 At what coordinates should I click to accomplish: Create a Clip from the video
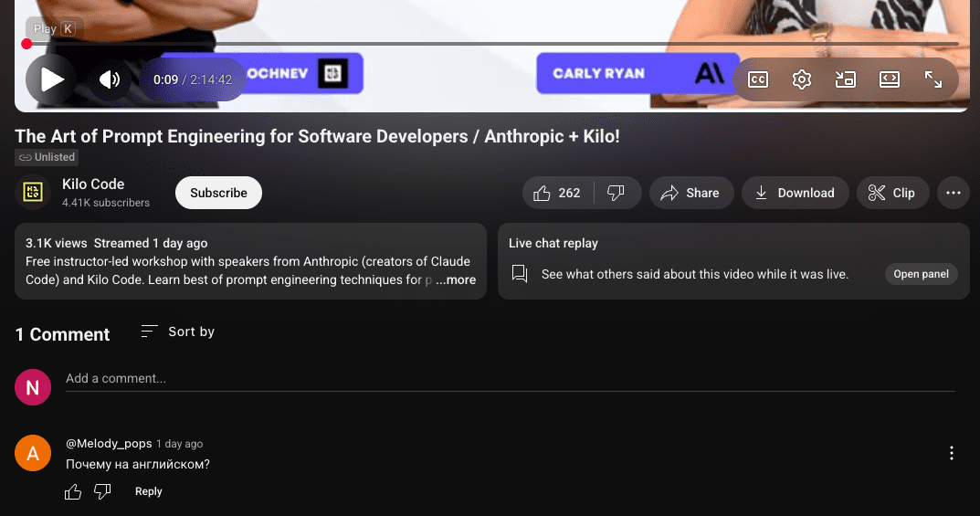tap(891, 193)
